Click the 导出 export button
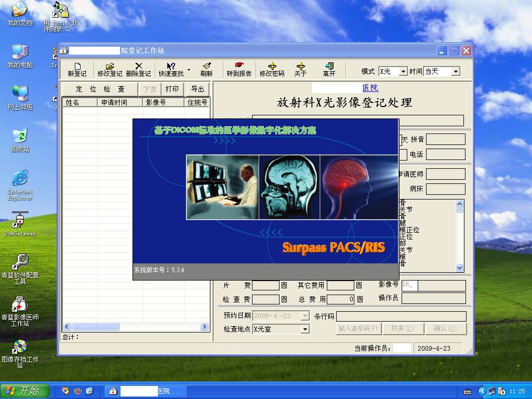Viewport: 532px width, 399px height. tap(197, 89)
